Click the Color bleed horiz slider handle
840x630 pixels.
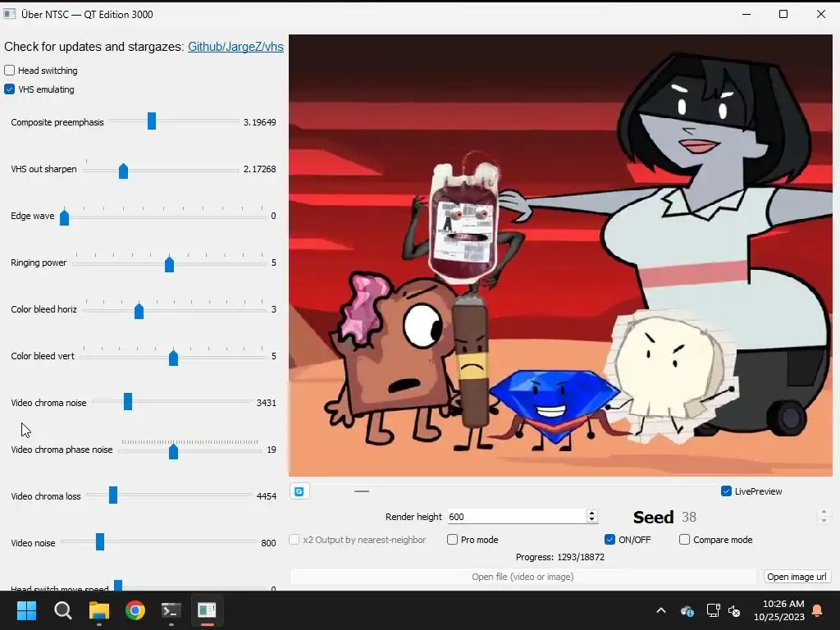coord(139,311)
